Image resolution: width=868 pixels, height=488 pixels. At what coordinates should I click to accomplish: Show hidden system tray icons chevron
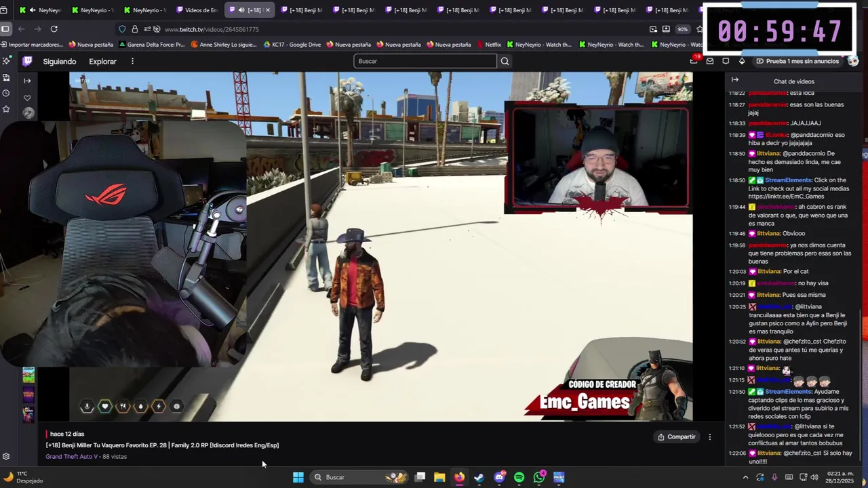745,477
